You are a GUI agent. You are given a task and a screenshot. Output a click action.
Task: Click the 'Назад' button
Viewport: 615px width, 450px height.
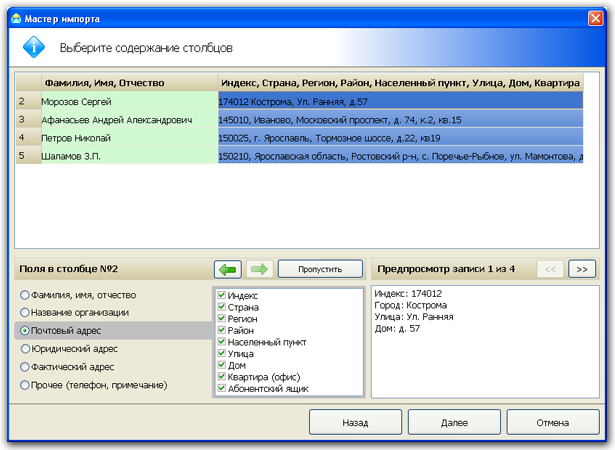point(355,423)
